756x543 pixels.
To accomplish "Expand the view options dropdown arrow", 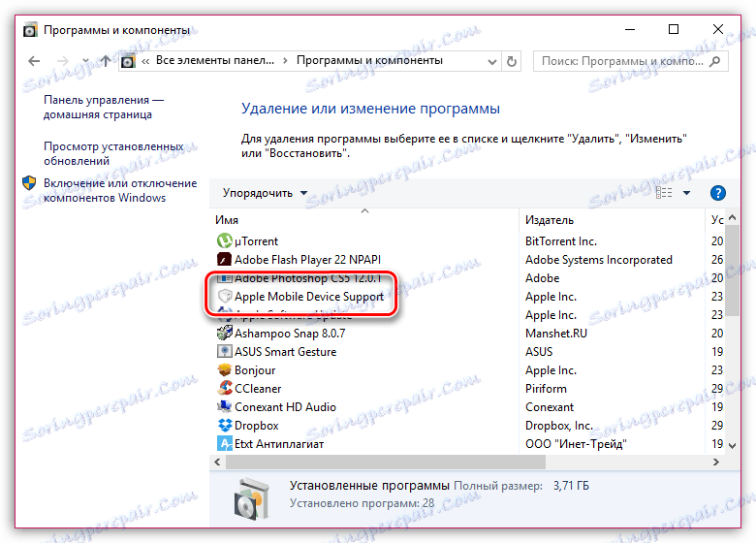I will click(x=686, y=193).
